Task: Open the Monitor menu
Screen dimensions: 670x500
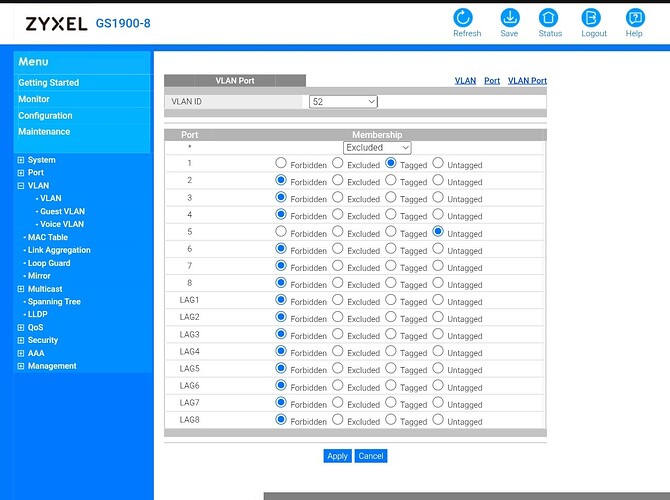Action: [x=34, y=99]
